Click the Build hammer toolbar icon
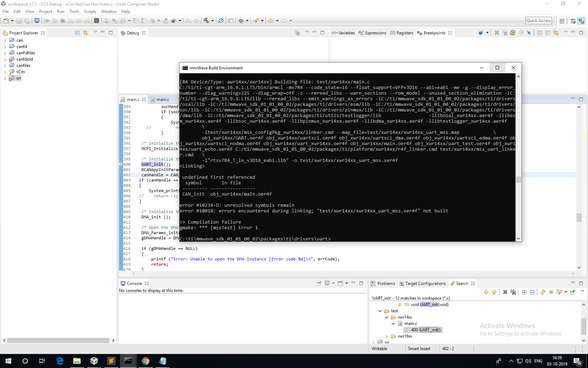Screen dimensions: 588x368 click(x=206, y=21)
